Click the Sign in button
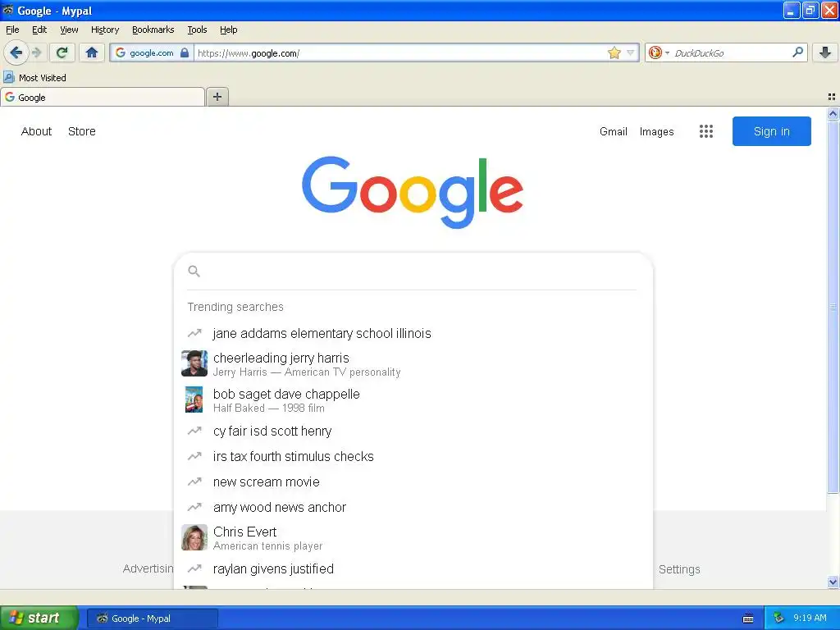The width and height of the screenshot is (840, 630). (771, 131)
